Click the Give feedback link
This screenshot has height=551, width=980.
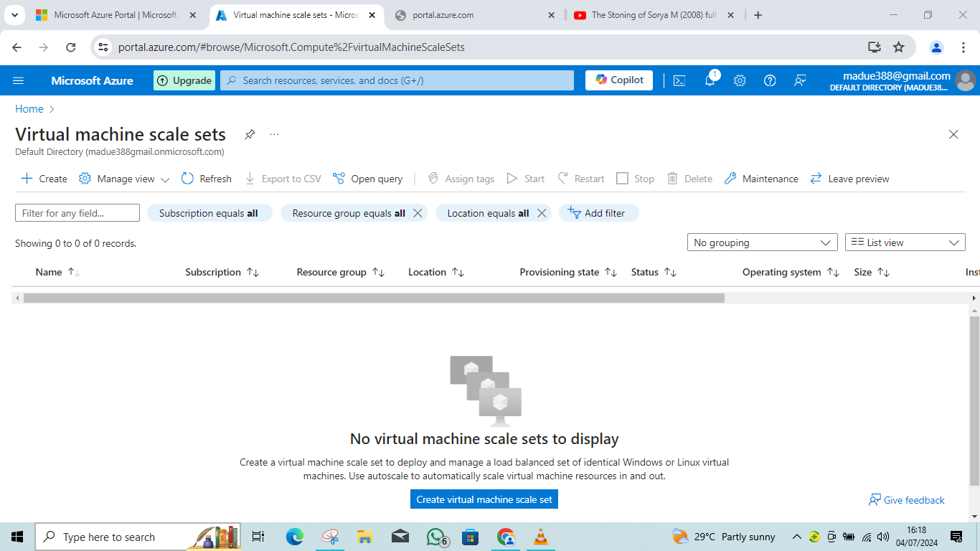(907, 500)
